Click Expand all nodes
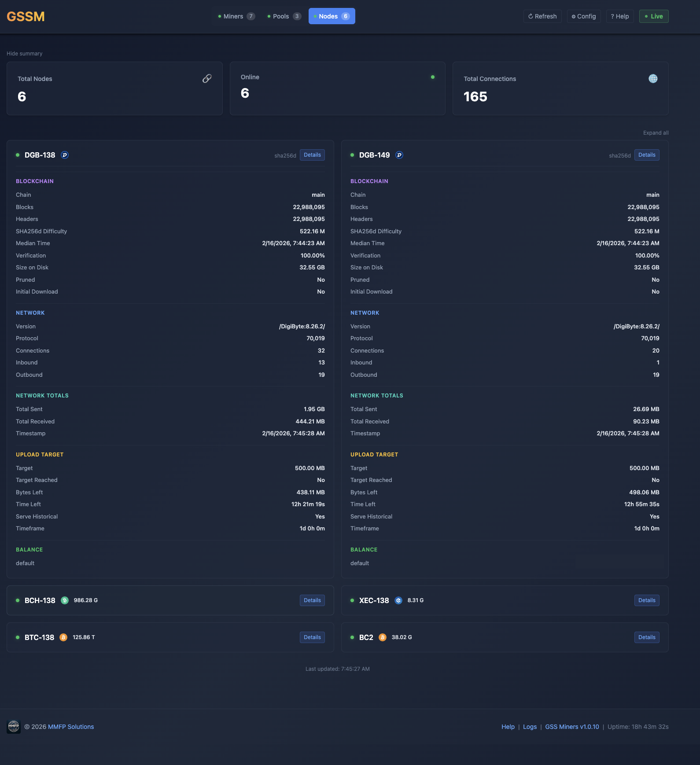The height and width of the screenshot is (765, 700). click(656, 133)
